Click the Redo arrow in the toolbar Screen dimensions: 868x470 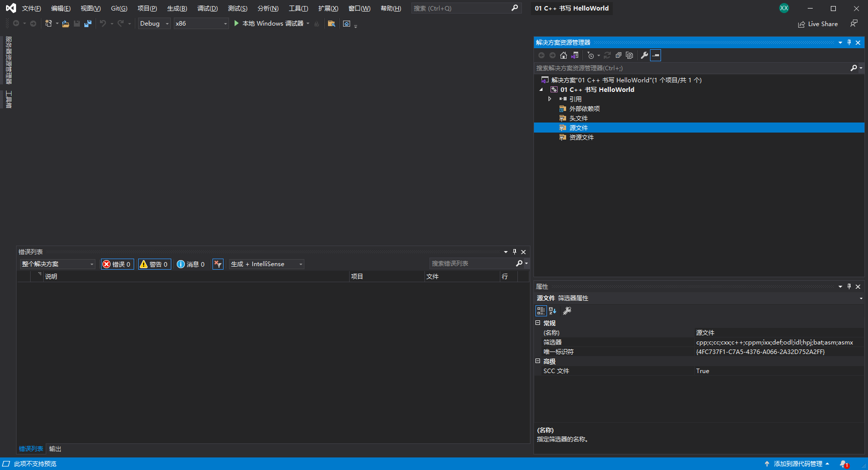(121, 24)
